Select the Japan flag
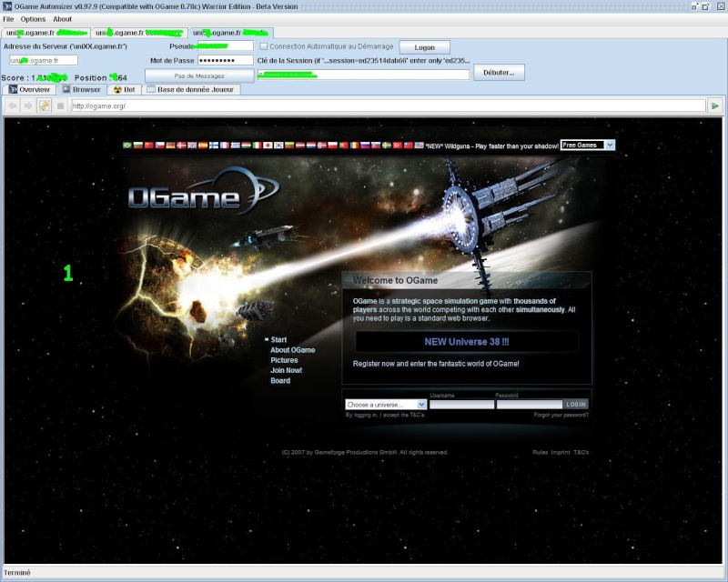This screenshot has height=582, width=728. [268, 145]
